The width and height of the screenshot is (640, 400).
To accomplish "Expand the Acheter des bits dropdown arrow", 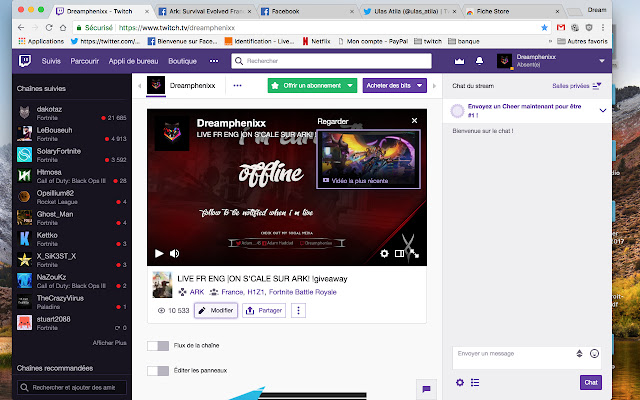I will pyautogui.click(x=420, y=85).
